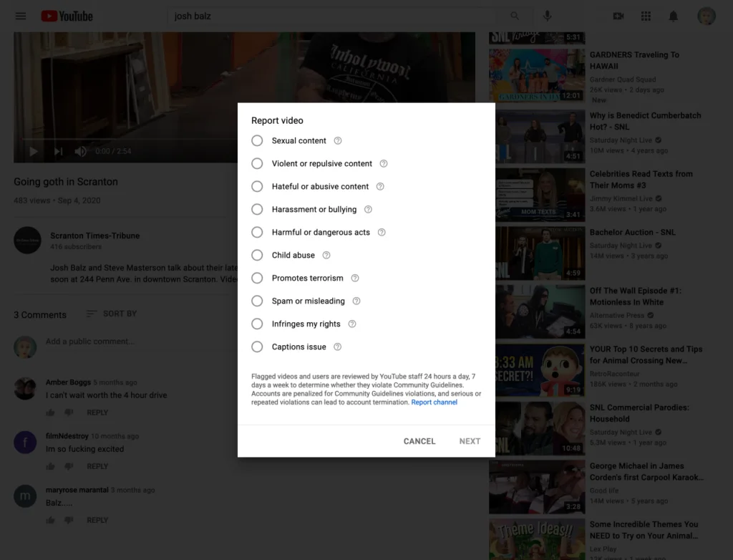Skip to the next video

pyautogui.click(x=58, y=152)
